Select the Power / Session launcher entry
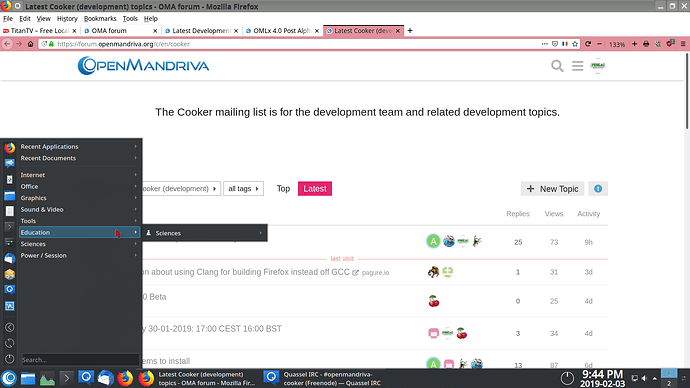The image size is (690, 388). [x=79, y=256]
